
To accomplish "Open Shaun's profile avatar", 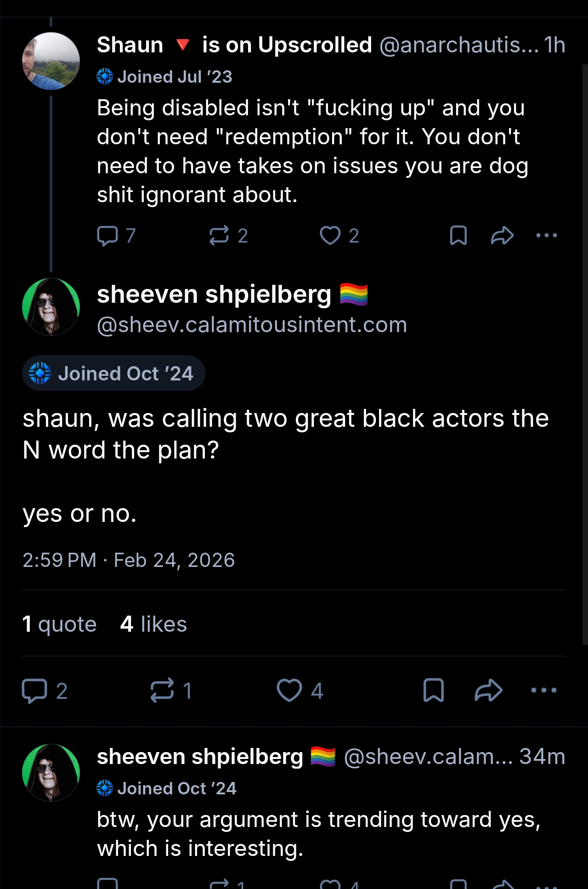I will 51,61.
